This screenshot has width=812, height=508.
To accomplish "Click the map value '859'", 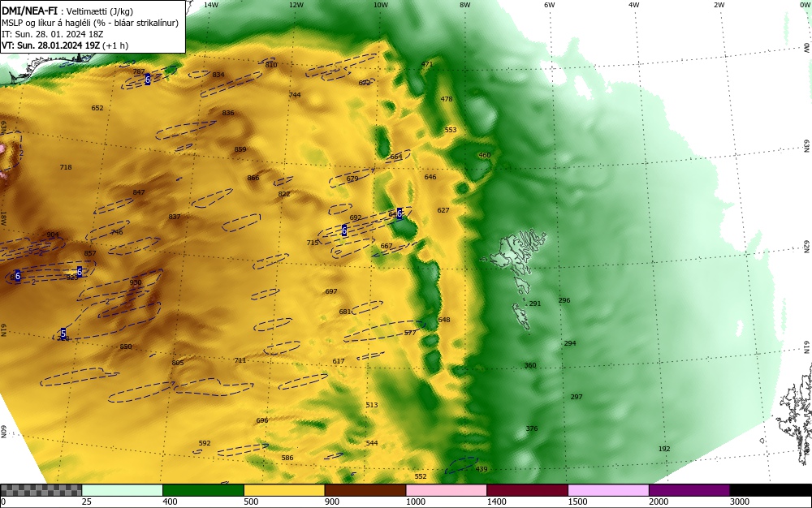I will coord(240,149).
